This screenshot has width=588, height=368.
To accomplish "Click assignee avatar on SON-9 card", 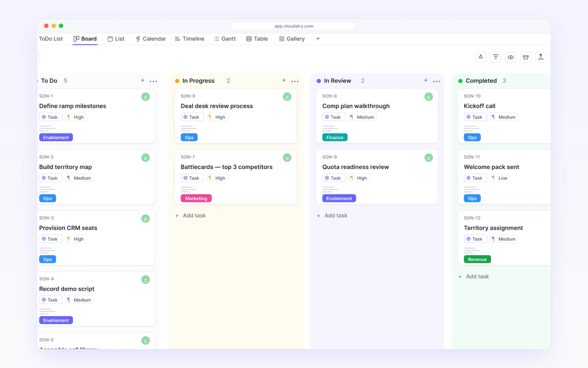I will [429, 158].
